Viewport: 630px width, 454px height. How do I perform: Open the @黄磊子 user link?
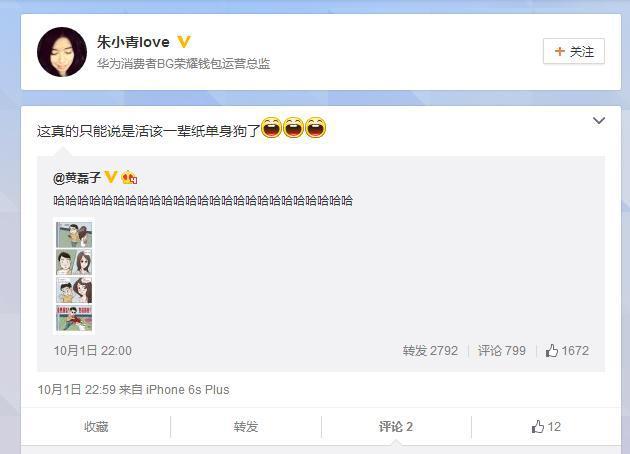(x=77, y=178)
